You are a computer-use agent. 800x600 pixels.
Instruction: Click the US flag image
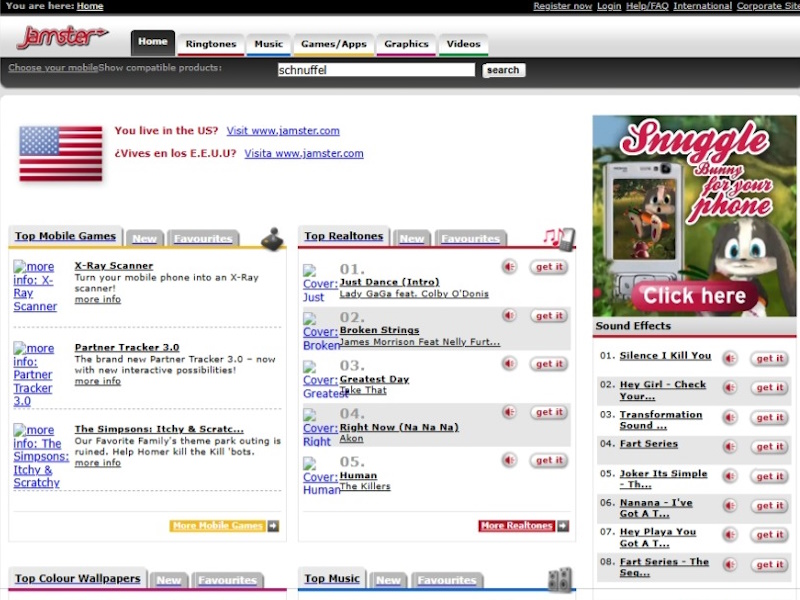(61, 154)
